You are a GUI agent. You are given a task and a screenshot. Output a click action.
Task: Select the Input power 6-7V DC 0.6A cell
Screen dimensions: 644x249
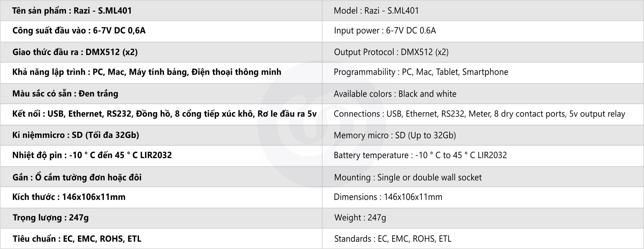[385, 31]
